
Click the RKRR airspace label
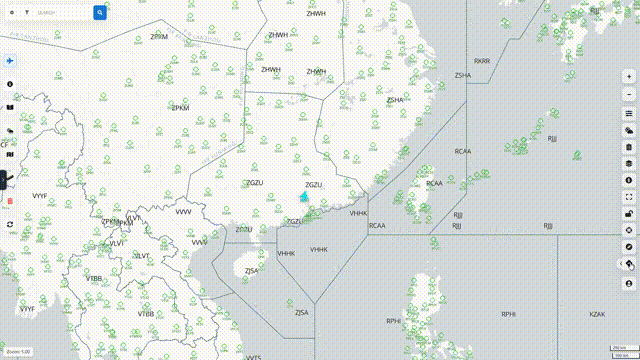[482, 61]
